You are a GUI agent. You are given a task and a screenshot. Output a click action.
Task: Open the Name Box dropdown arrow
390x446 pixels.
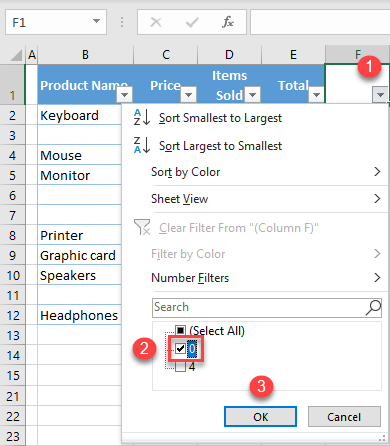point(96,22)
